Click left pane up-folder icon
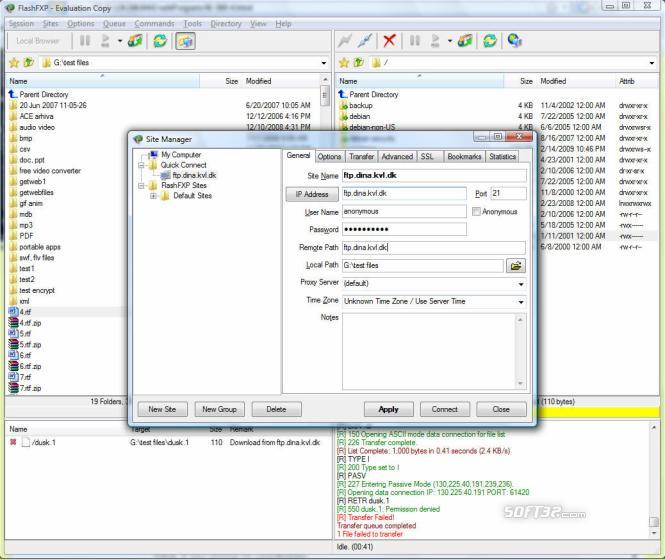The width and height of the screenshot is (665, 559). pos(28,63)
